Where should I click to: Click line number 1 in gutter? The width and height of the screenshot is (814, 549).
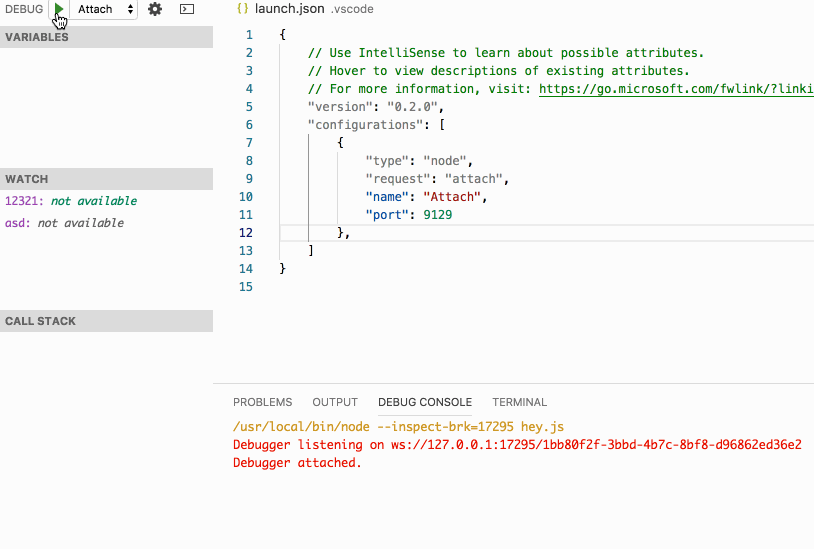pos(249,35)
